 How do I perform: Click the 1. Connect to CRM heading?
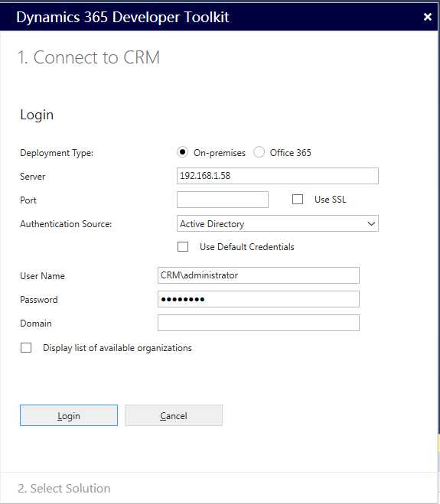(x=89, y=57)
